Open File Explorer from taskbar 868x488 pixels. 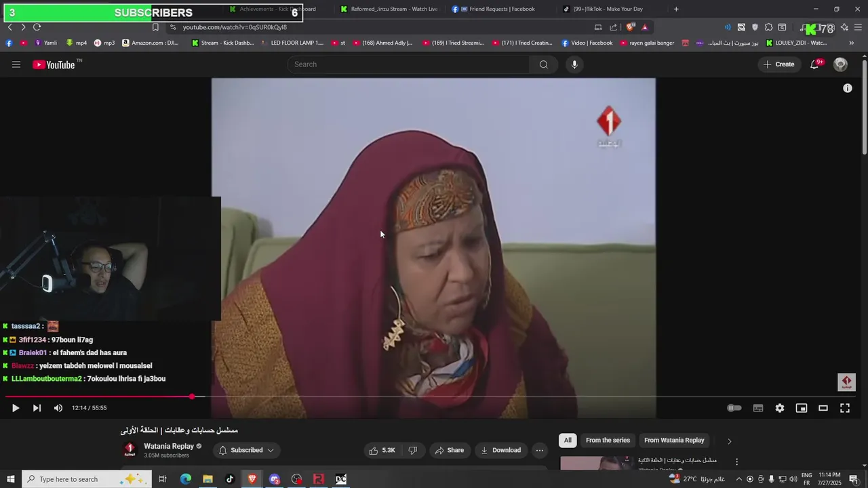(x=208, y=479)
